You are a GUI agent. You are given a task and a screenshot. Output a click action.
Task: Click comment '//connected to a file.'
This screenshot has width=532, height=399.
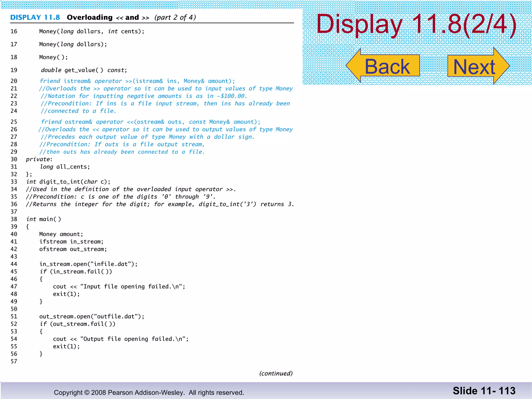click(78, 111)
